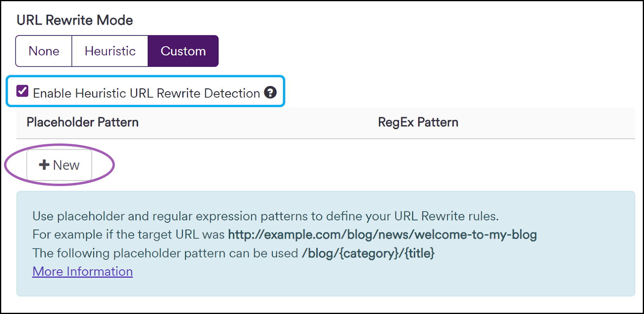The width and height of the screenshot is (644, 314).
Task: Switch to Heuristic URL rewrite mode
Action: (109, 51)
